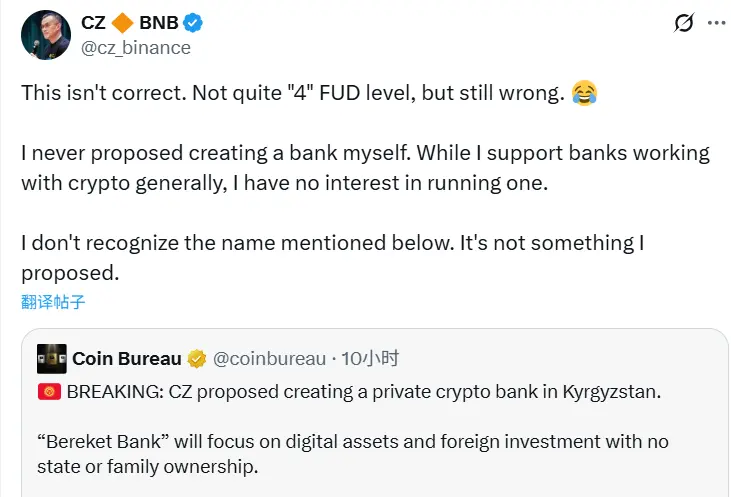Click the "I never proposed creating a bank" paragraph
This screenshot has width=731, height=497.
(365, 168)
